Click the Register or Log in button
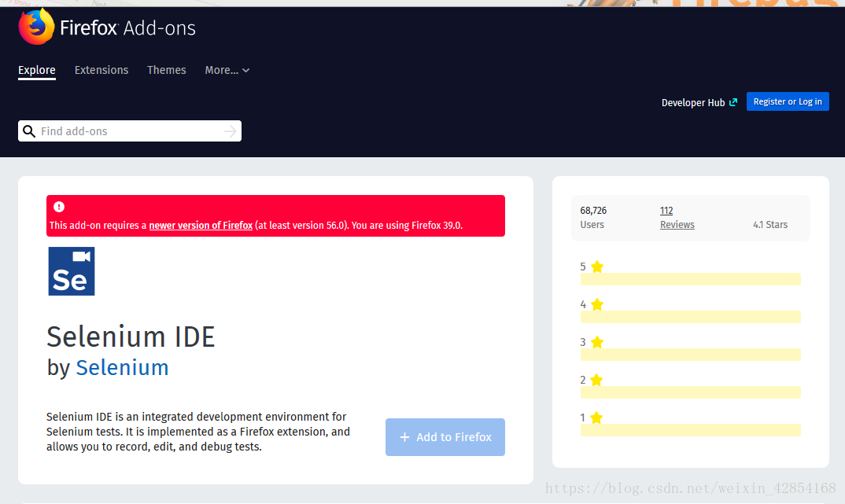The image size is (845, 504). tap(788, 101)
